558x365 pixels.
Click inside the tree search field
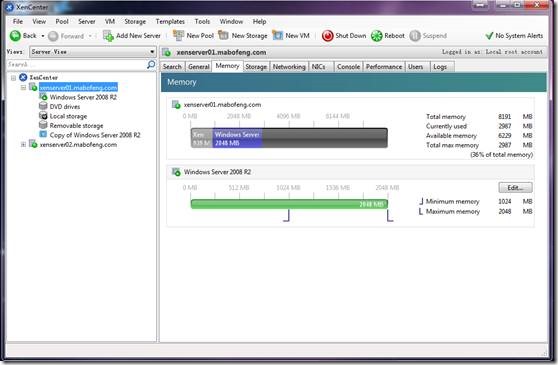click(77, 64)
